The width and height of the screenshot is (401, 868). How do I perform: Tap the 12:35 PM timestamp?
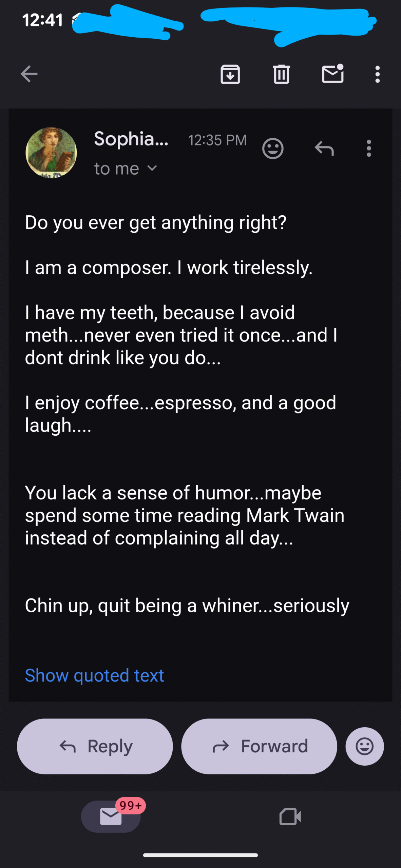(217, 140)
